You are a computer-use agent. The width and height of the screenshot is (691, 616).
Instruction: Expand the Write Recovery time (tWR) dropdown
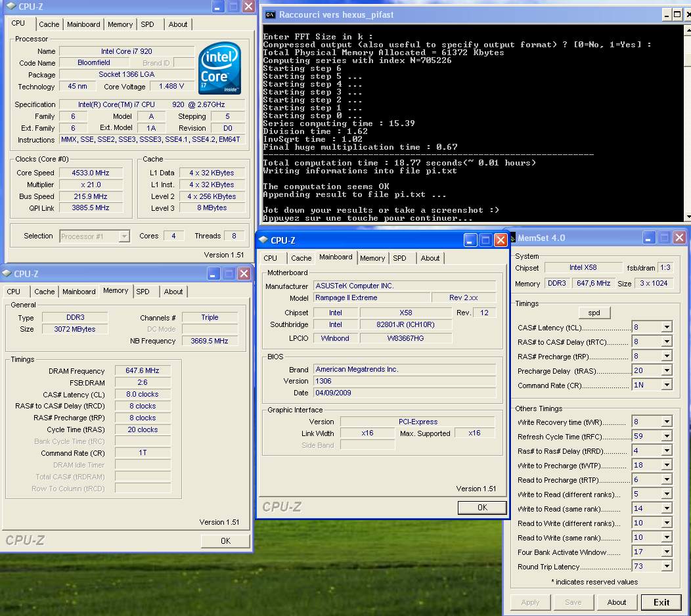(x=666, y=422)
